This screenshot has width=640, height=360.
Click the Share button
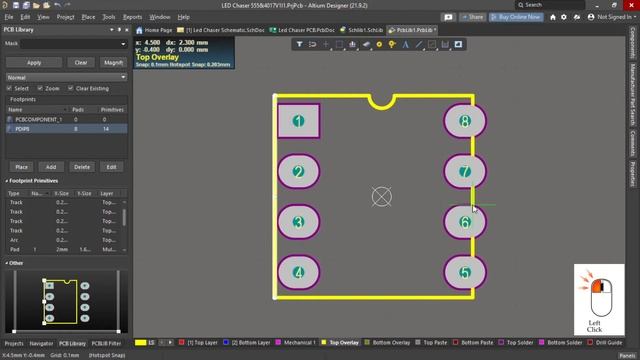pos(472,17)
